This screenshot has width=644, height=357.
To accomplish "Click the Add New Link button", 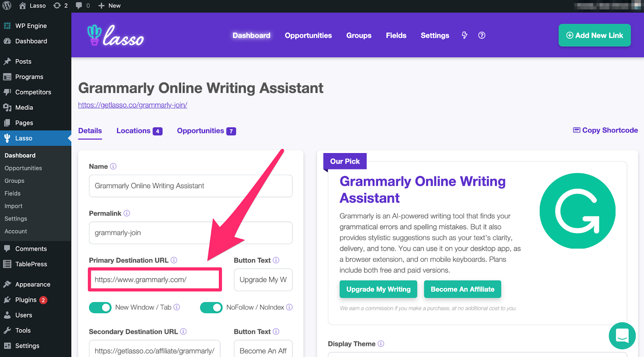I will click(x=594, y=35).
